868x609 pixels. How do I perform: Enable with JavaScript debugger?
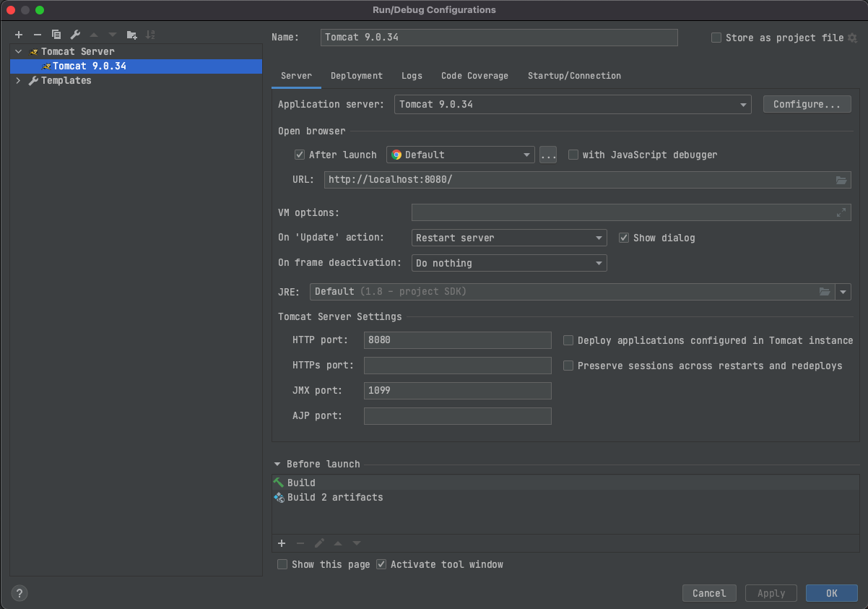click(x=573, y=155)
